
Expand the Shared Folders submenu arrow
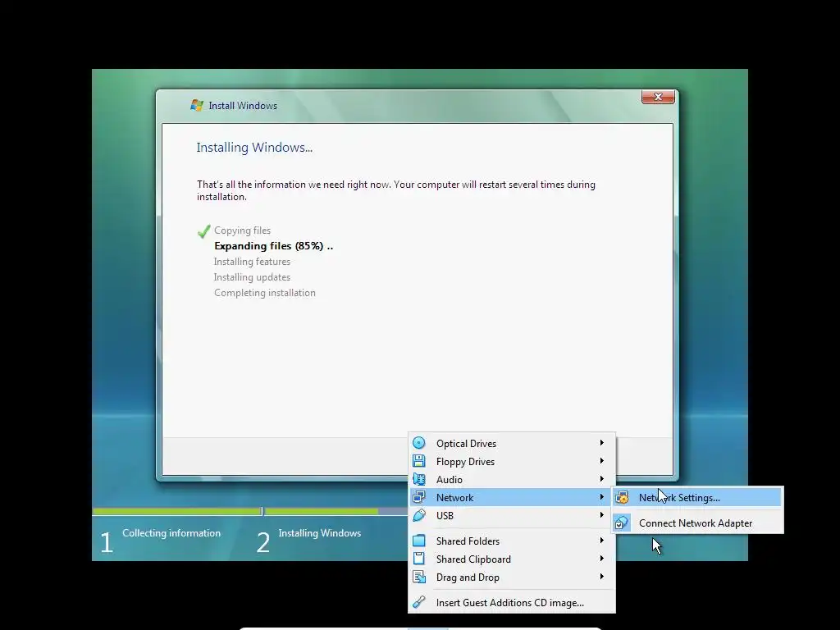click(x=602, y=541)
